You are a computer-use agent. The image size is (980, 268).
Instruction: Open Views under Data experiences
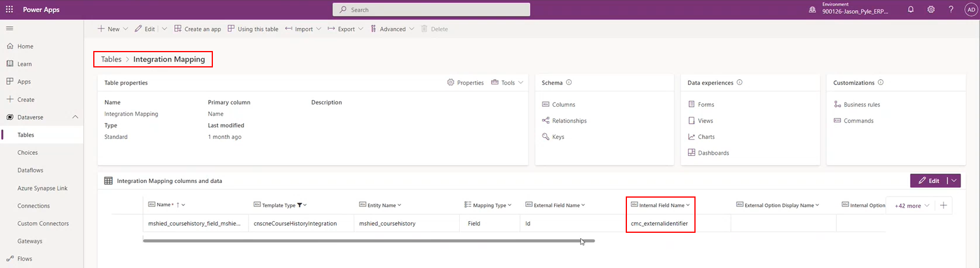(700, 121)
